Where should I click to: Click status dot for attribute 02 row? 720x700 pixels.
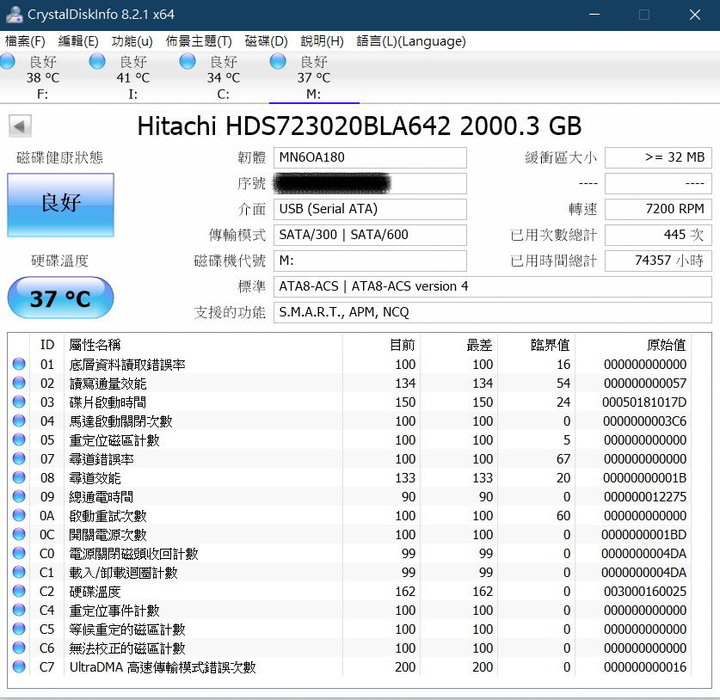[19, 383]
